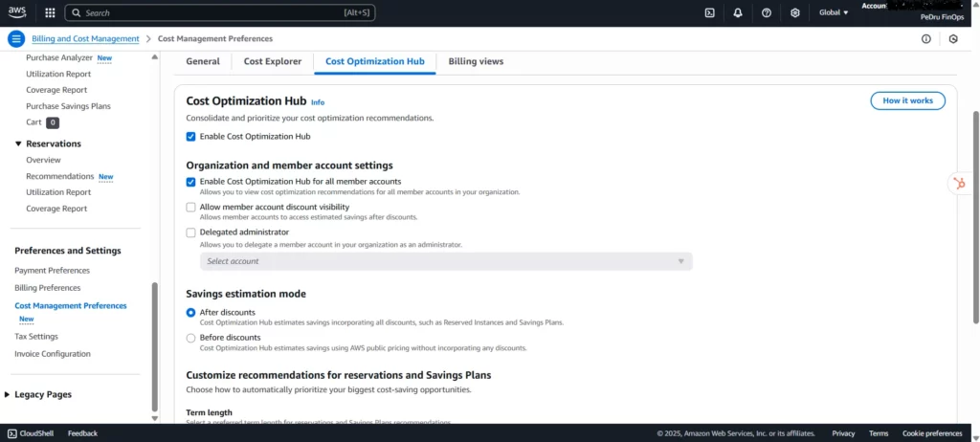Click the How it works button
Screen dimensions: 980x442
[x=907, y=100]
